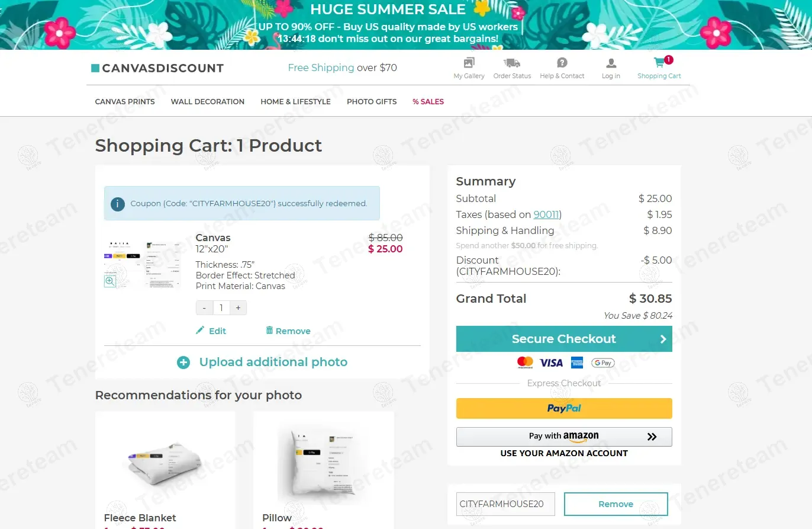Screen dimensions: 812x529
Task: Click the Order Status truck icon
Action: point(512,63)
